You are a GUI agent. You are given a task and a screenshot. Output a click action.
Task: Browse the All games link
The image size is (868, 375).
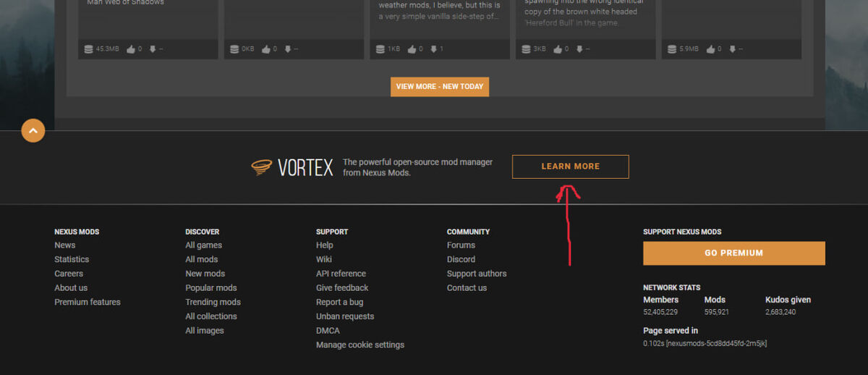click(x=204, y=245)
